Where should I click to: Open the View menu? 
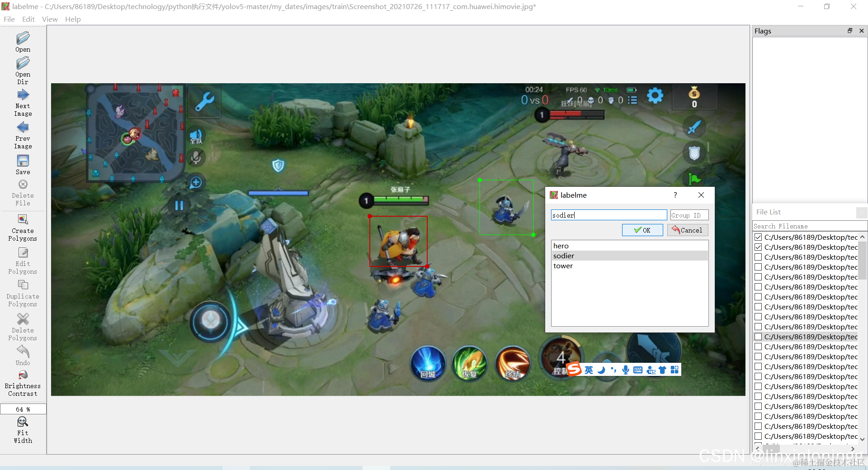pyautogui.click(x=50, y=19)
